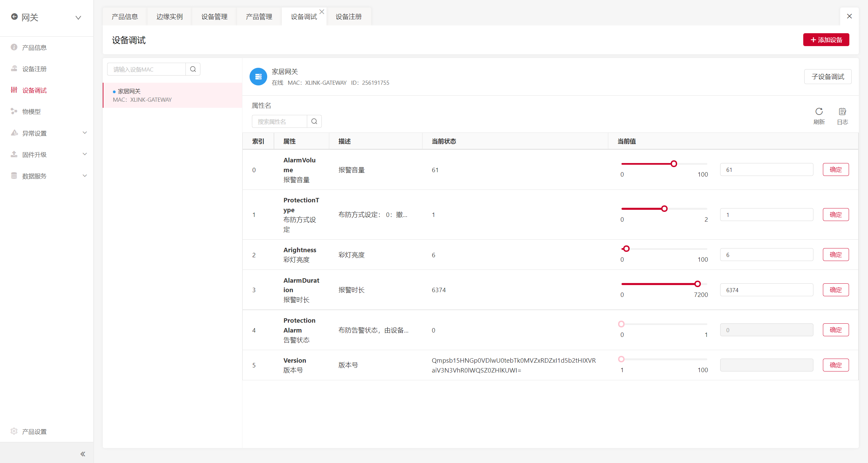The width and height of the screenshot is (868, 463).
Task: Expand the 异常设置 sidebar submenu
Action: click(85, 133)
